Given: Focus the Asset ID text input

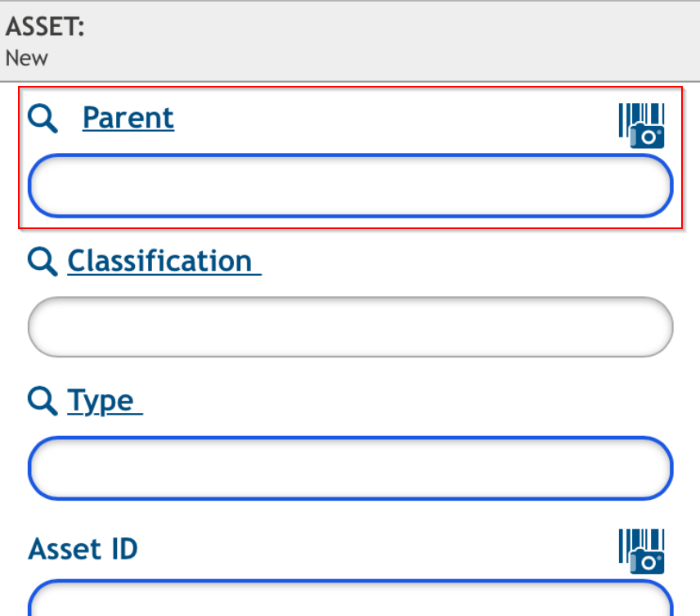Looking at the screenshot, I should click(350, 601).
